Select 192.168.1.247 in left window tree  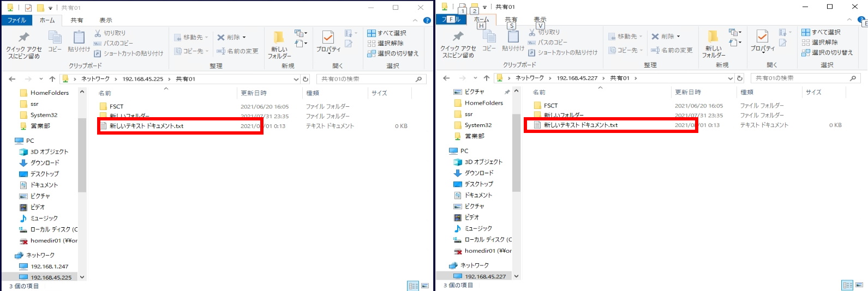[x=50, y=266]
